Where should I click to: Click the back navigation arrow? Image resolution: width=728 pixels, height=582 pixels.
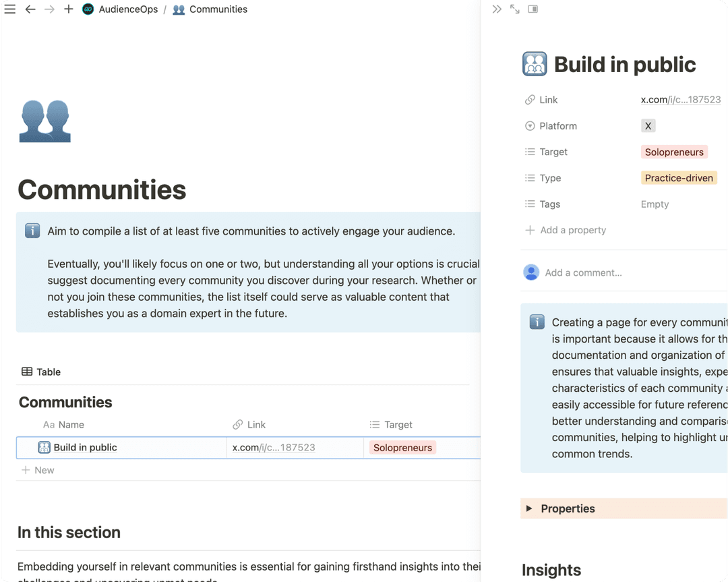(x=31, y=9)
